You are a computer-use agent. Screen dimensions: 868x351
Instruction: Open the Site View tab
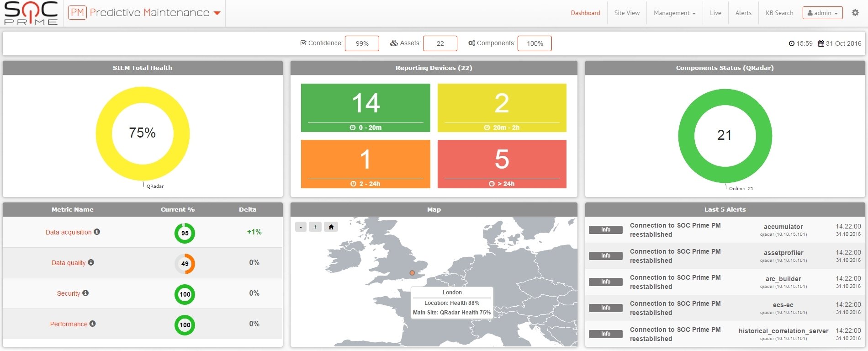[x=627, y=13]
